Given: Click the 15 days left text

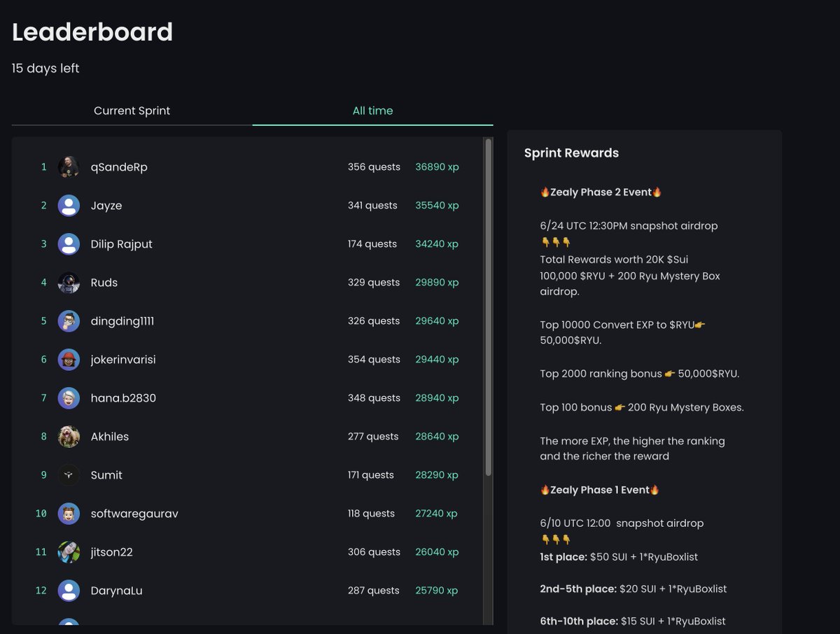Looking at the screenshot, I should pyautogui.click(x=45, y=69).
